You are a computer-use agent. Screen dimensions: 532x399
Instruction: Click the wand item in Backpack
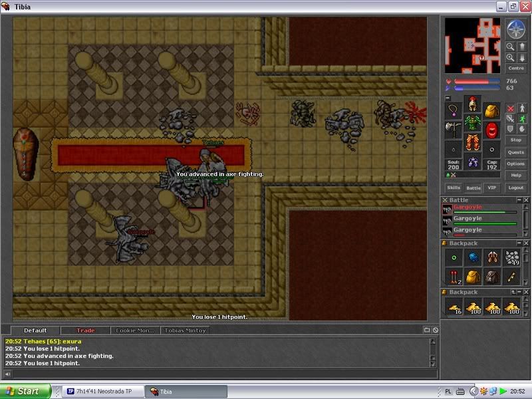point(511,277)
